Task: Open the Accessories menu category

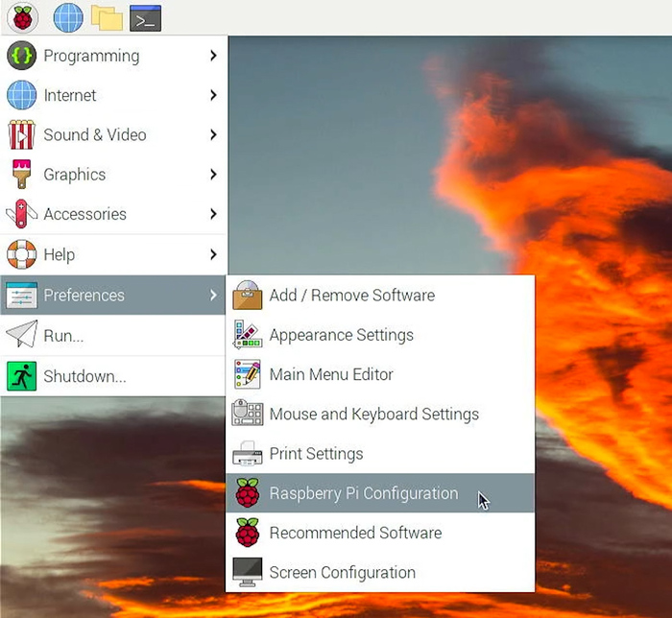Action: coord(113,214)
